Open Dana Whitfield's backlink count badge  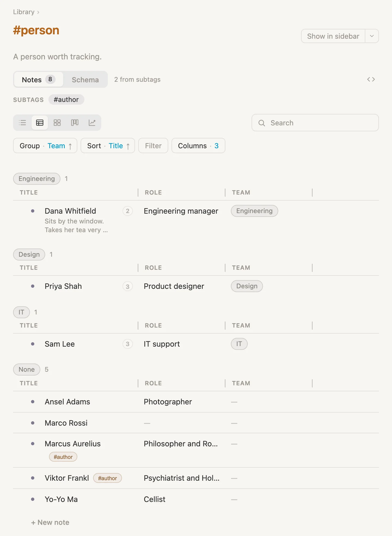[x=128, y=211]
